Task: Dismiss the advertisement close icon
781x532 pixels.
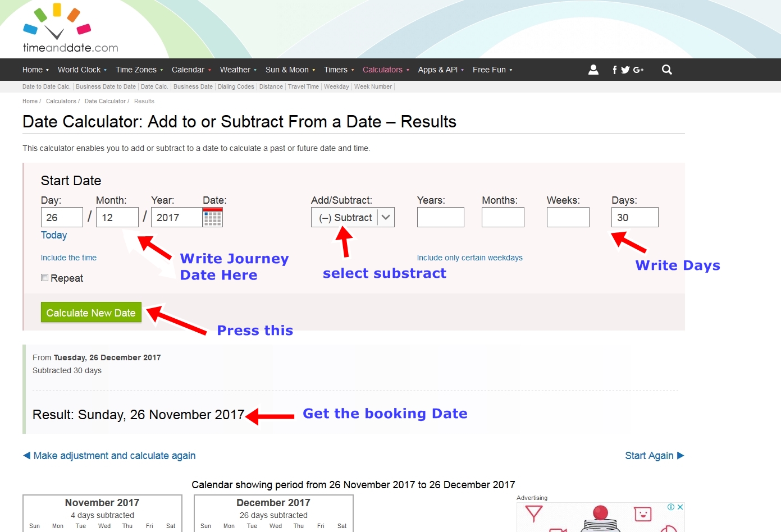Action: [680, 506]
